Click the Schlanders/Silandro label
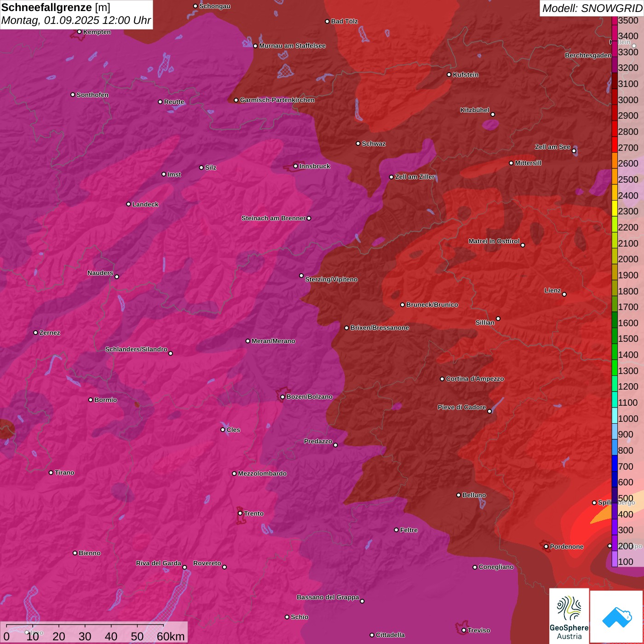Image resolution: width=644 pixels, height=644 pixels. pos(136,349)
